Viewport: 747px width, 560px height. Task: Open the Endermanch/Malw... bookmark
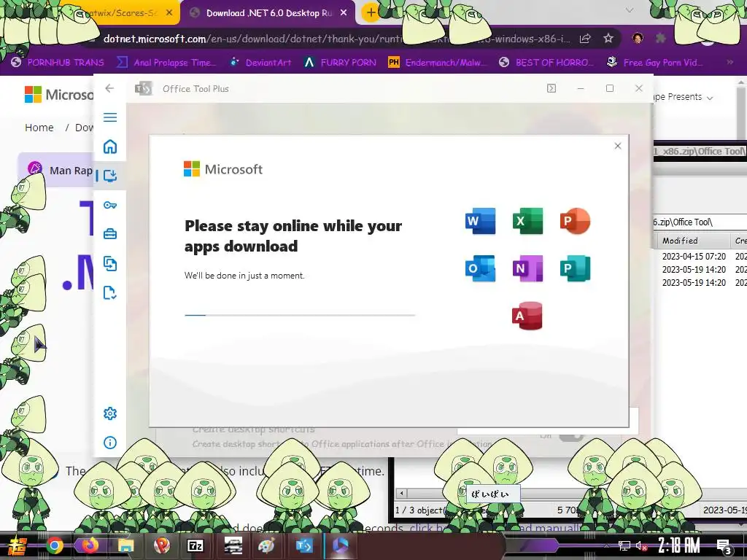point(438,63)
